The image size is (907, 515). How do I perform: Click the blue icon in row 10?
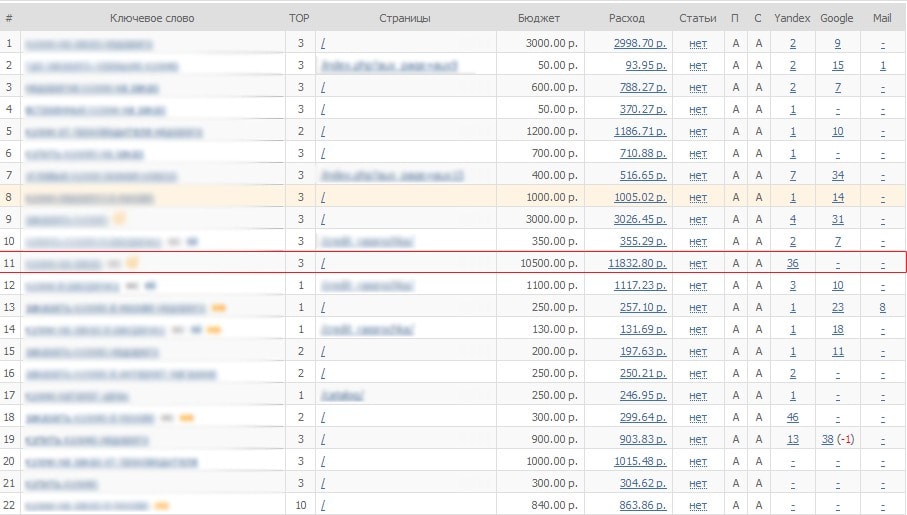click(191, 241)
